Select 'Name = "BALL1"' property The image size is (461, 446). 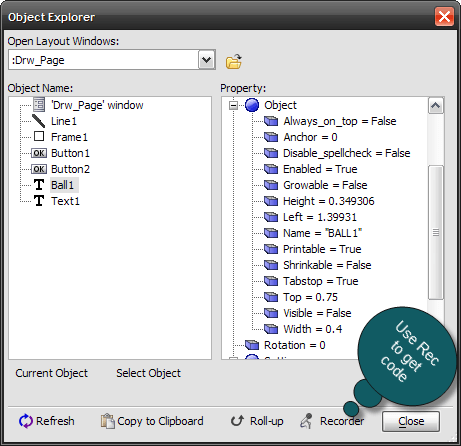click(x=322, y=233)
